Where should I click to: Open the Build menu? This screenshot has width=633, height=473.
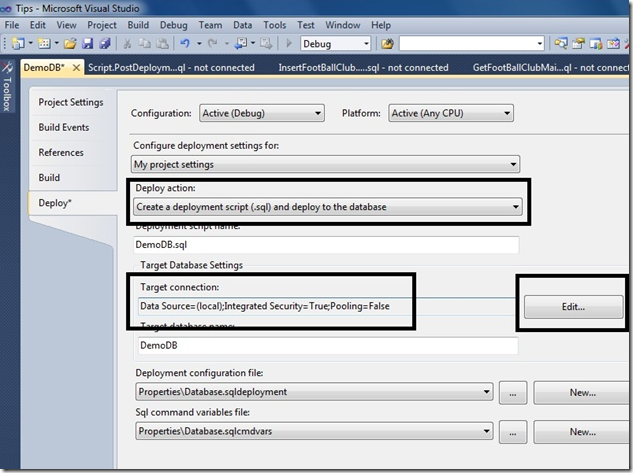[x=138, y=25]
